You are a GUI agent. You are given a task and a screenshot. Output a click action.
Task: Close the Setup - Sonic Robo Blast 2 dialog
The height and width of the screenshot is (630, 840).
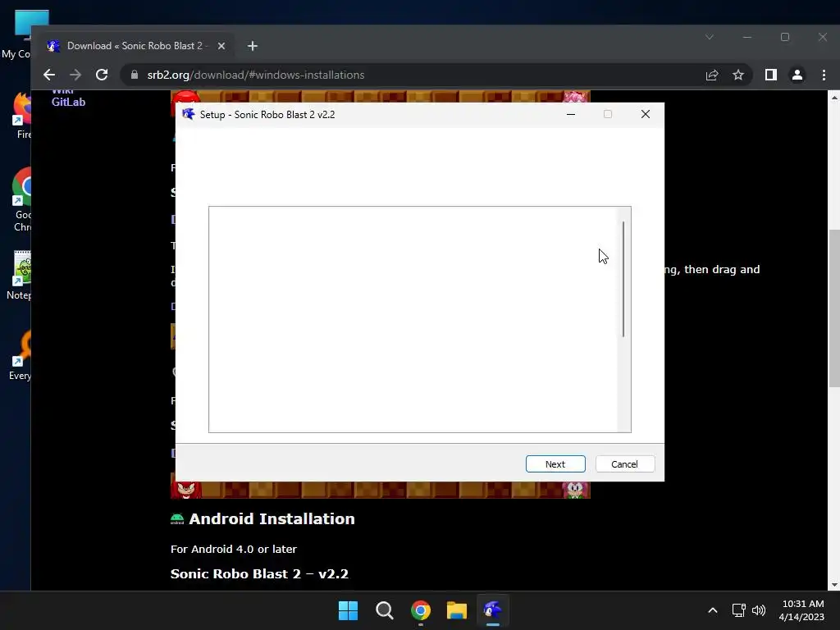click(646, 114)
